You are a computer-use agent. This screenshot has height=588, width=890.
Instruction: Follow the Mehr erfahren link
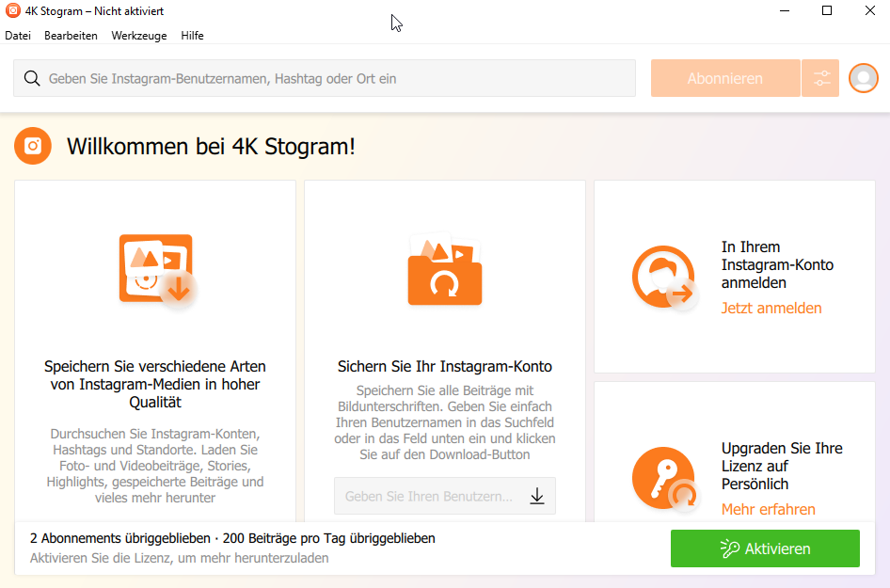[769, 509]
